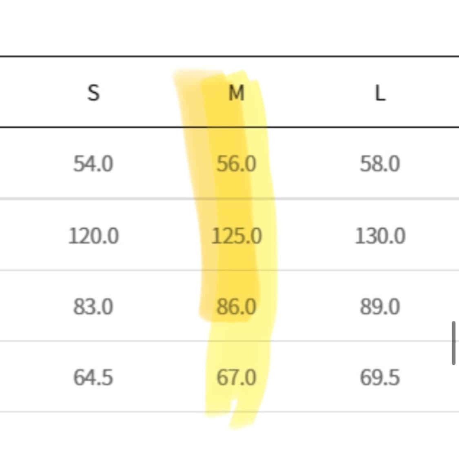Click the orange highlight stroke left of M

(192, 122)
